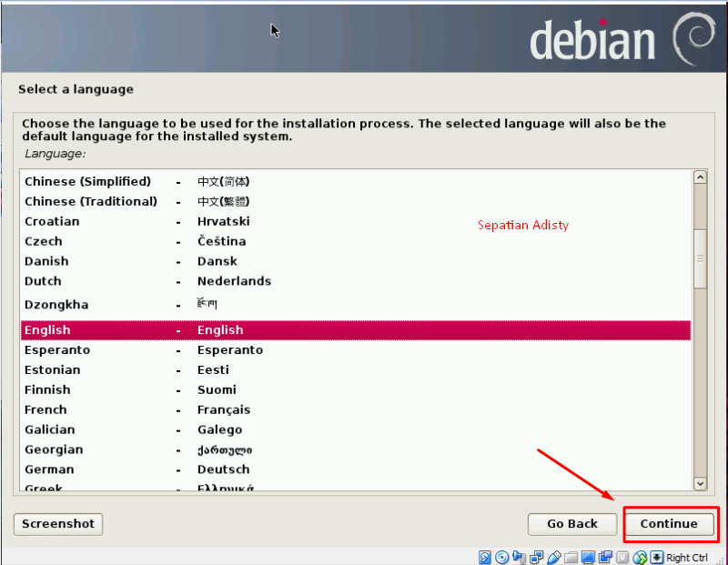Click the keyboard down-arrow indicator icon

tap(656, 557)
